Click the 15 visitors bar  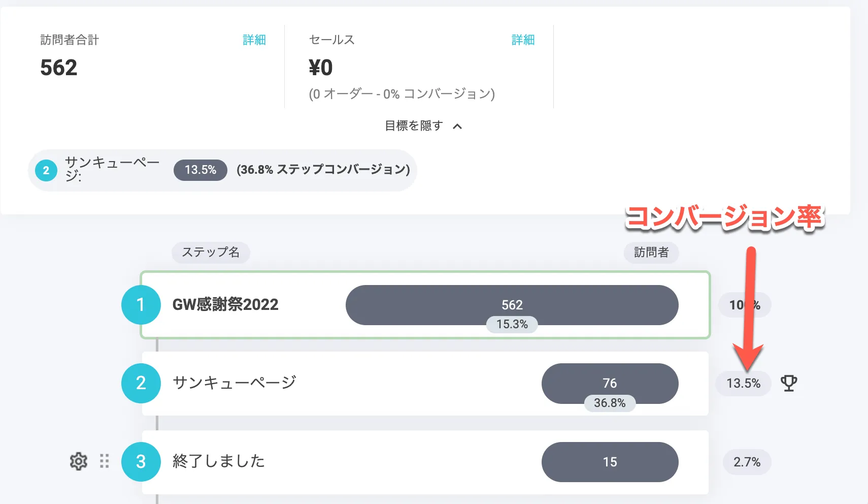pos(610,461)
